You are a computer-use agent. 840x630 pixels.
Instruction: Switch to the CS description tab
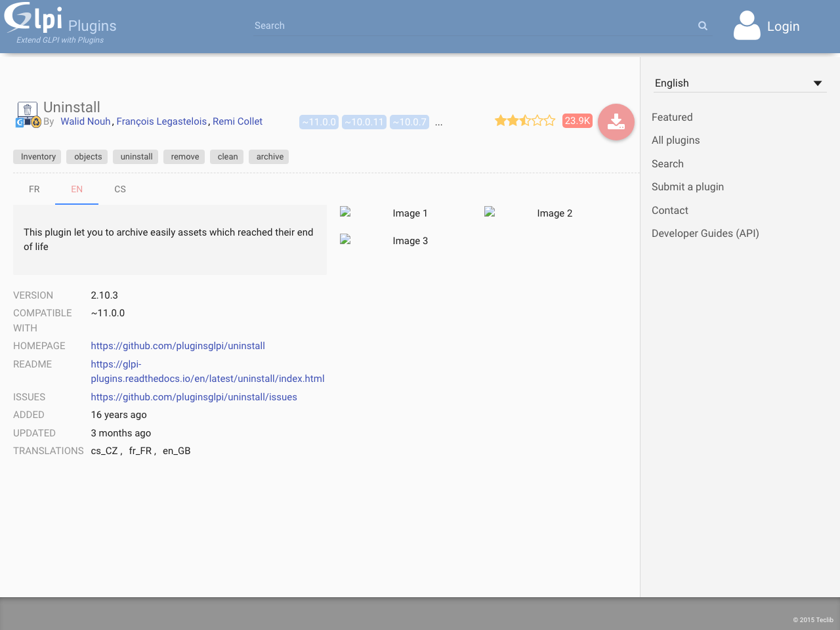(x=120, y=190)
